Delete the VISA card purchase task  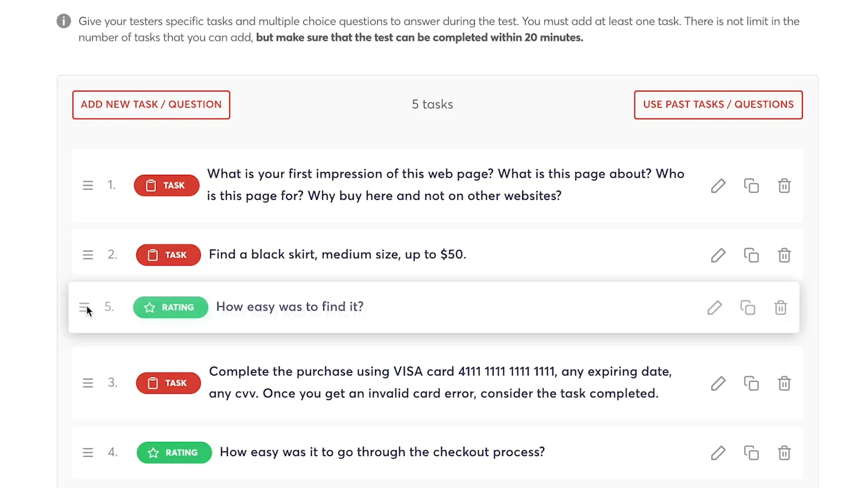click(785, 384)
